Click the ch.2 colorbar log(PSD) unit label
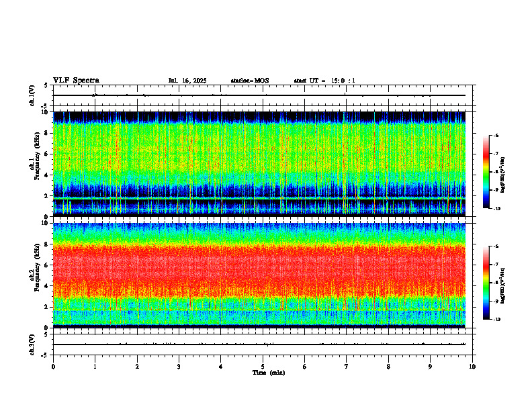532x411 pixels. pos(503,285)
